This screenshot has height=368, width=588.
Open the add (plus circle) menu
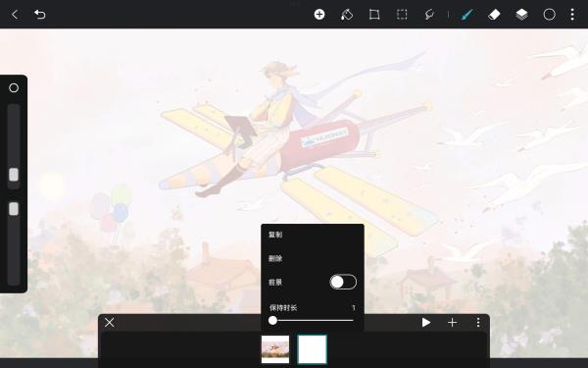pyautogui.click(x=319, y=15)
